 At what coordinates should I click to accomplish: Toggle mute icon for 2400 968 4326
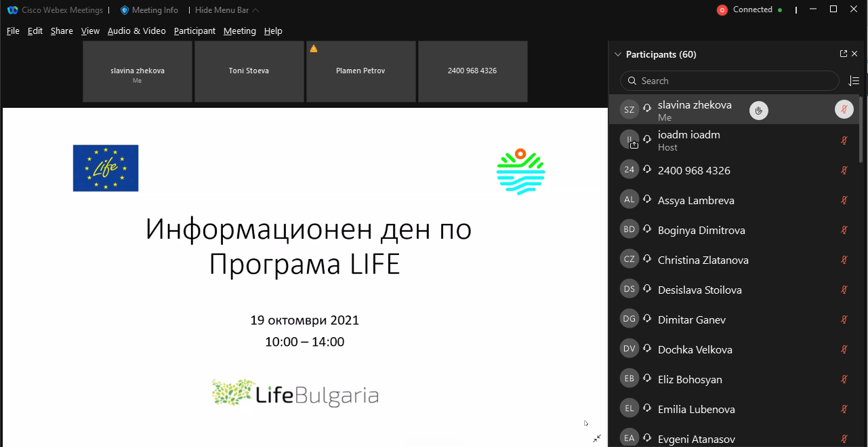click(844, 170)
